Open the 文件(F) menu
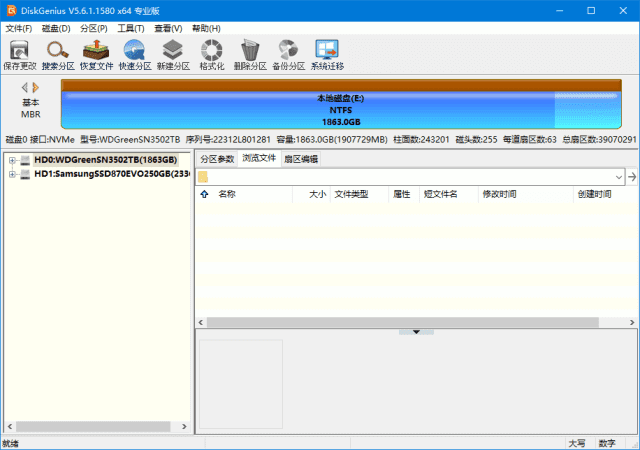 (x=18, y=28)
